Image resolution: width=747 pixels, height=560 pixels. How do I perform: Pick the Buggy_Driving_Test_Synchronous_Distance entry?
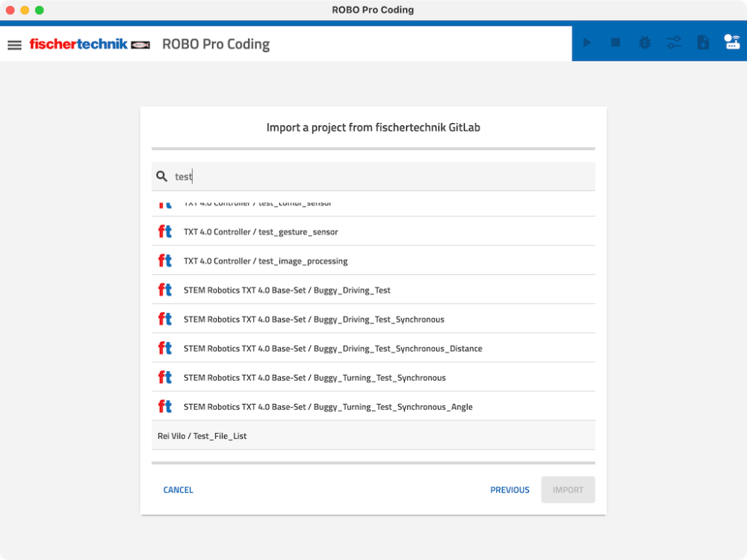332,349
